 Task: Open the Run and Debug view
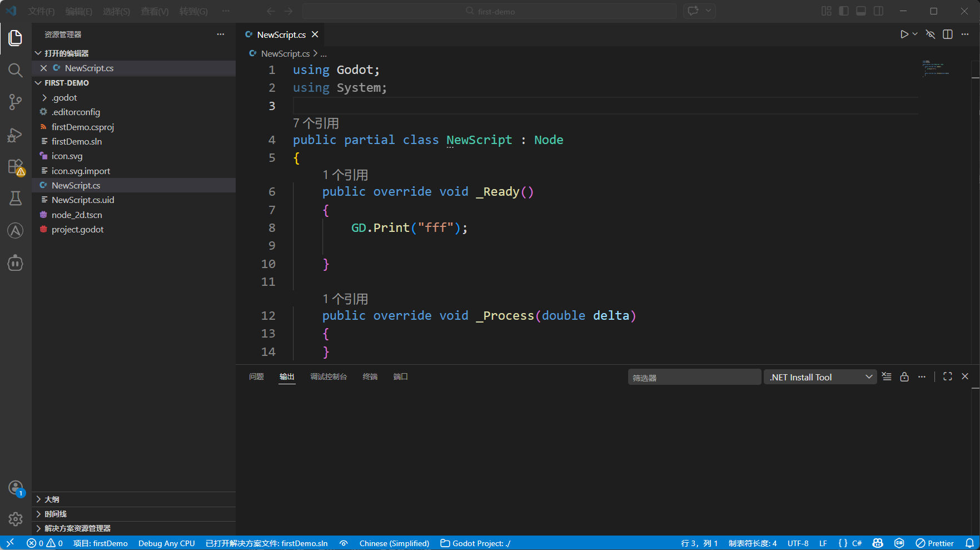(16, 135)
